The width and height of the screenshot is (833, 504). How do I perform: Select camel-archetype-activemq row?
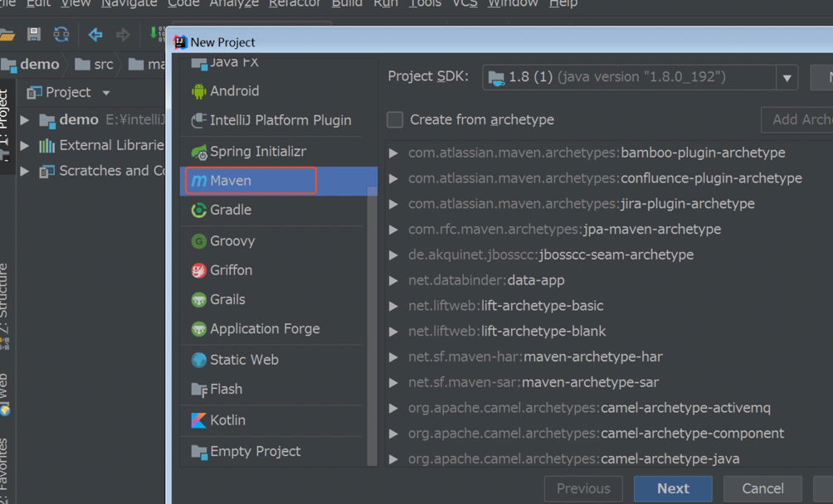[609, 408]
